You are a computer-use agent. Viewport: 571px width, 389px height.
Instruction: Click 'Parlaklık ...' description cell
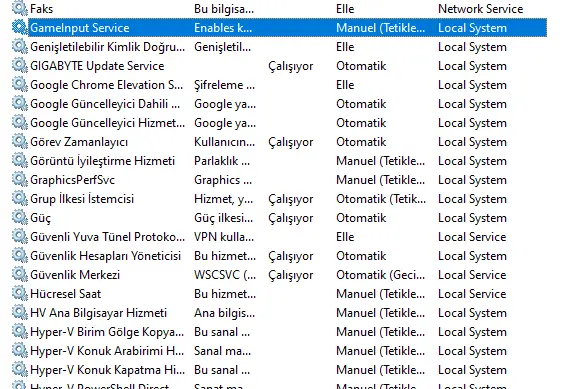click(222, 161)
